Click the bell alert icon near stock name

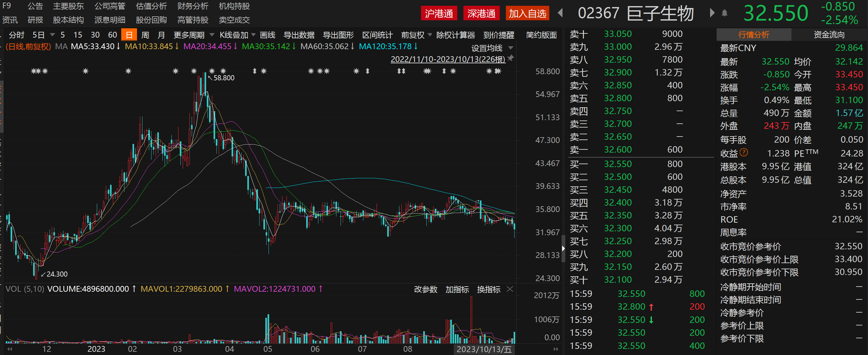[x=724, y=13]
